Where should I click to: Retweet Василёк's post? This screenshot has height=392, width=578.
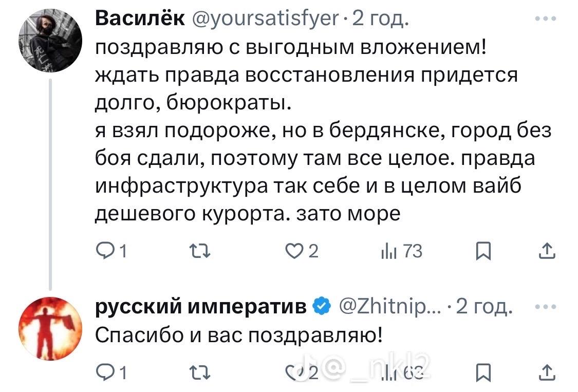pyautogui.click(x=196, y=252)
